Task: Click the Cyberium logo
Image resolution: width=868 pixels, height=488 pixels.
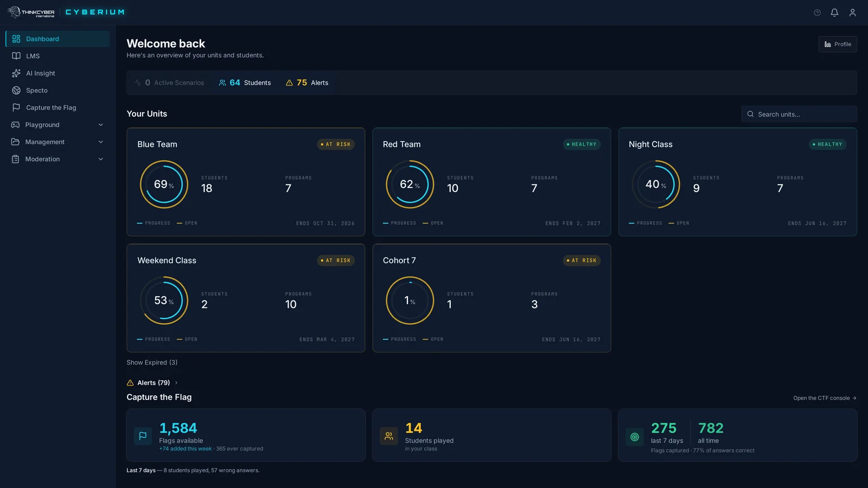Action: 95,12
